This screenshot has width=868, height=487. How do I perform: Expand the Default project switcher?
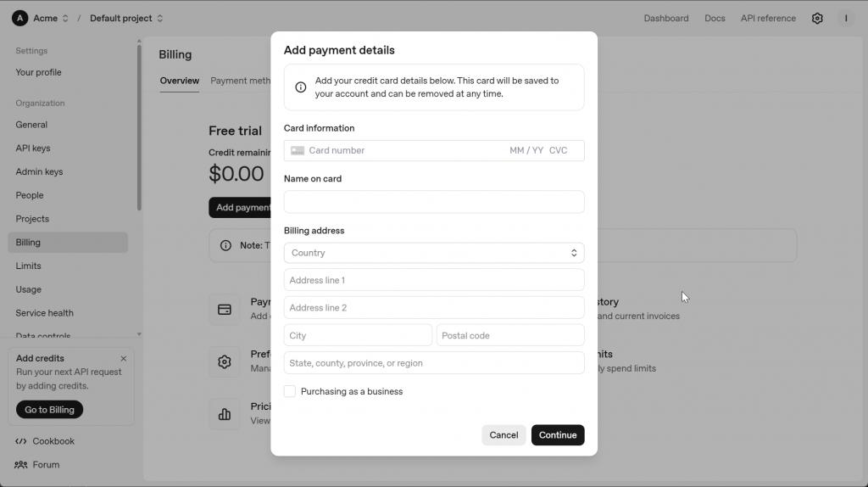pos(159,19)
